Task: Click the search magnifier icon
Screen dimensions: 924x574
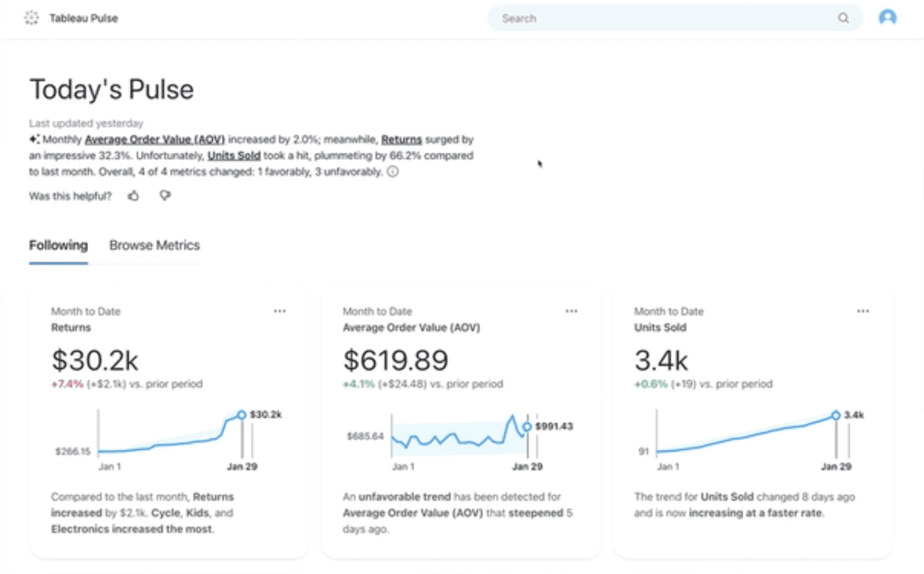Action: pyautogui.click(x=843, y=18)
